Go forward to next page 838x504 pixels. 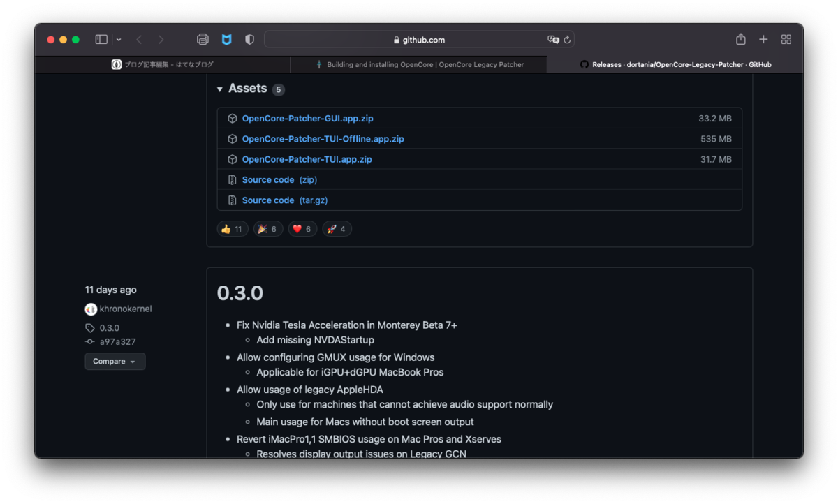pos(161,40)
